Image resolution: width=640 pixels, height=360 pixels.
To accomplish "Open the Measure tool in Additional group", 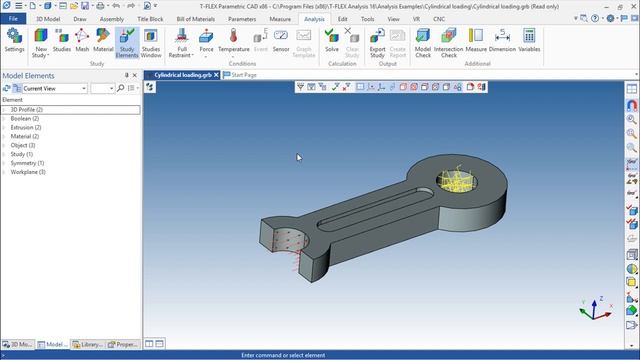I will (x=476, y=40).
